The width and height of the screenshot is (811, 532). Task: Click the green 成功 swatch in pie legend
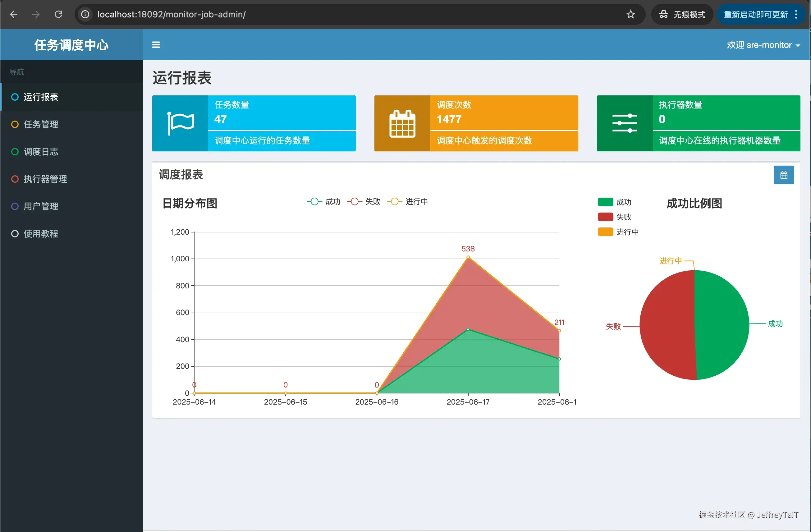click(605, 202)
